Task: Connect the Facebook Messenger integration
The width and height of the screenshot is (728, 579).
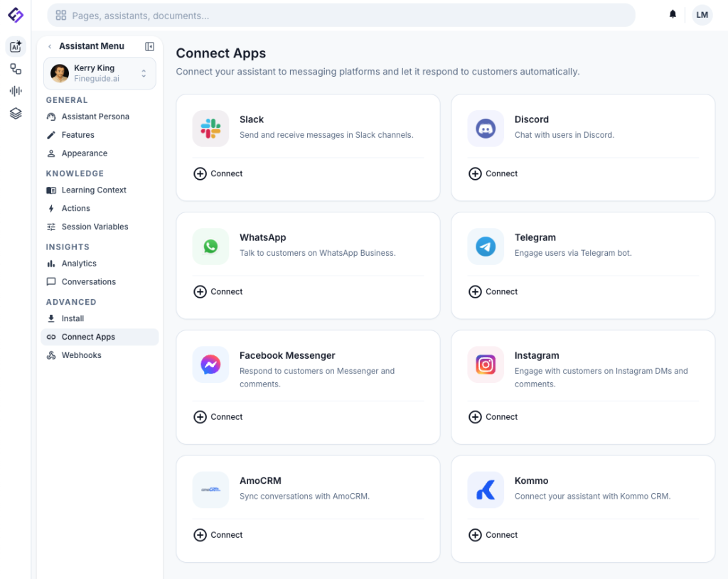Action: click(x=219, y=417)
